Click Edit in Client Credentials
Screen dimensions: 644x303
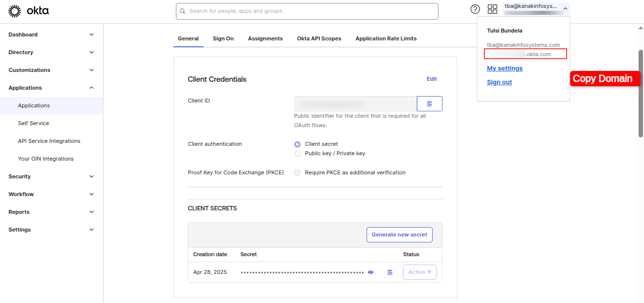432,79
